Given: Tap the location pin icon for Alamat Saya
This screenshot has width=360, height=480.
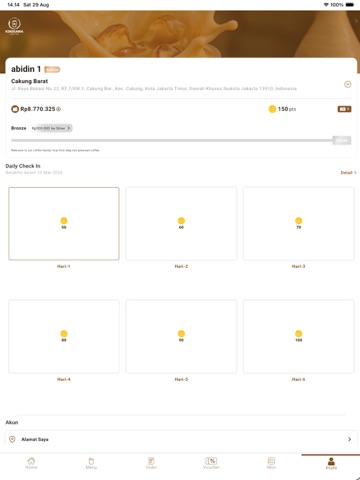Looking at the screenshot, I should (12, 439).
